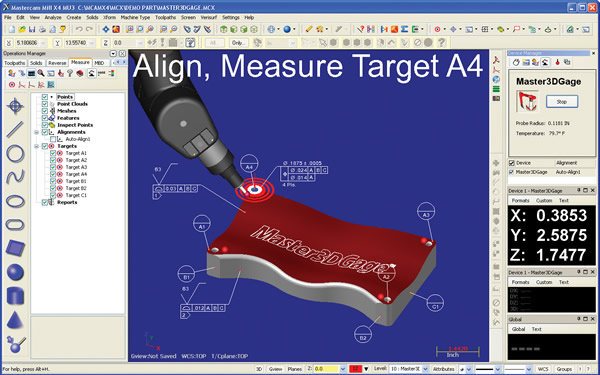Click the Undo arrow in the top toolbar
Image resolution: width=600 pixels, height=375 pixels.
[79, 29]
